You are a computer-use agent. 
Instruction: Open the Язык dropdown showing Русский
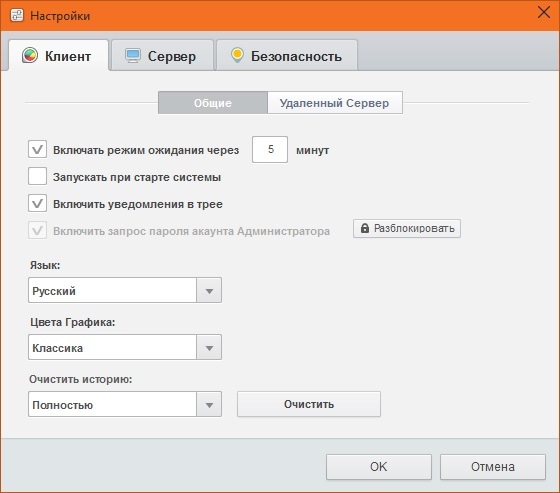point(125,290)
